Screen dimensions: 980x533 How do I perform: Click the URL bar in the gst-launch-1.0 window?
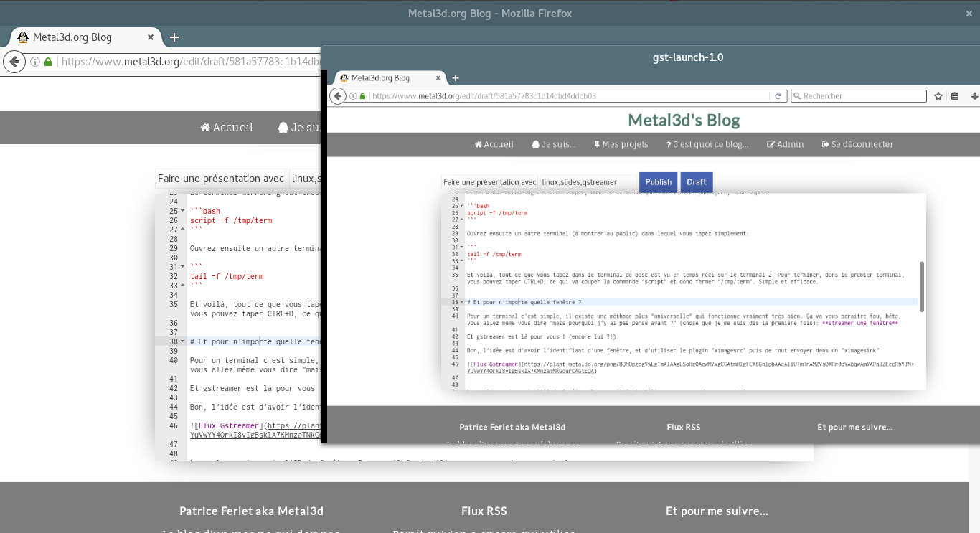coord(567,95)
